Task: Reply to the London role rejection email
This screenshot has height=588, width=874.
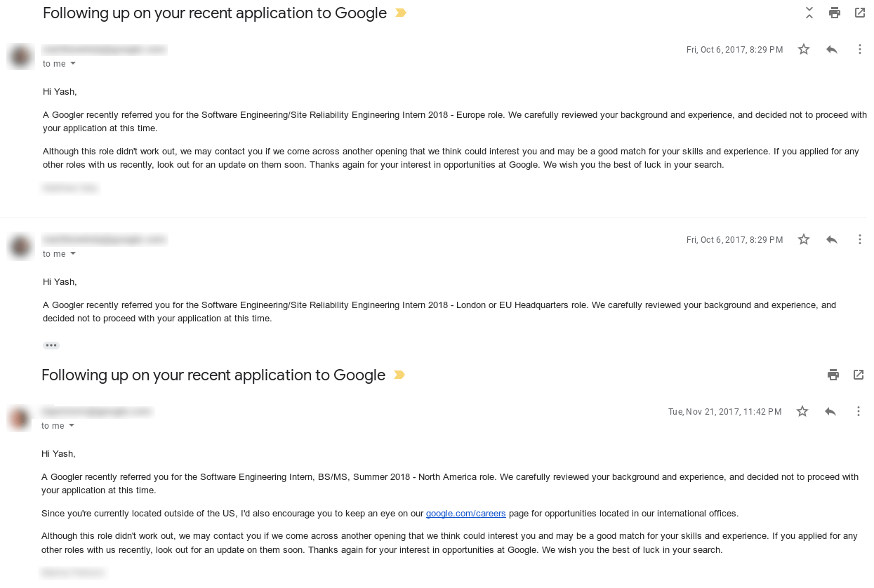Action: (832, 239)
